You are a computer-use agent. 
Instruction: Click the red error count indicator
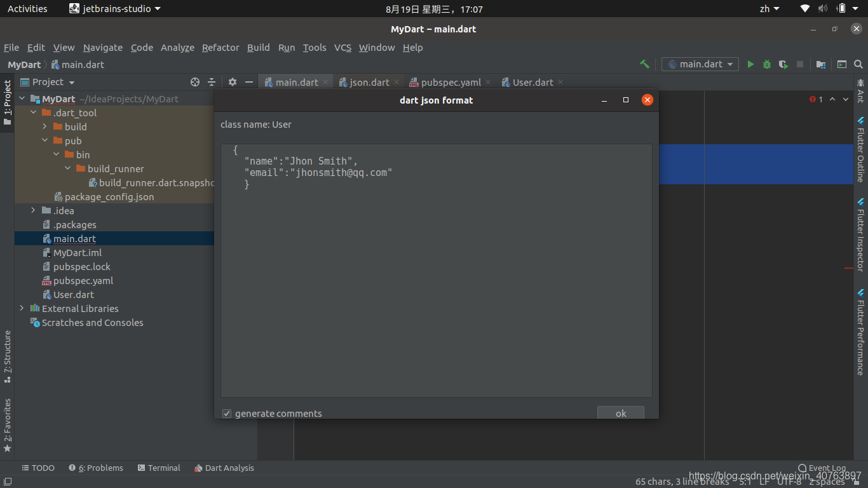point(817,99)
